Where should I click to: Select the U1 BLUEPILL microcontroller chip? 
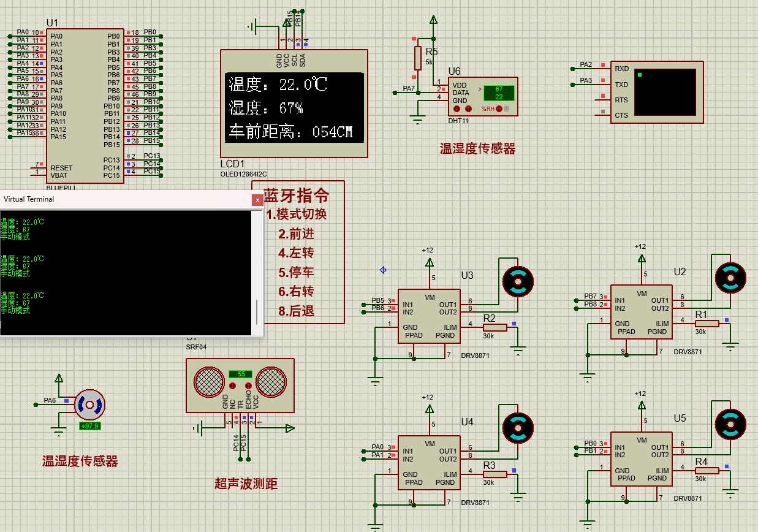pos(85,104)
